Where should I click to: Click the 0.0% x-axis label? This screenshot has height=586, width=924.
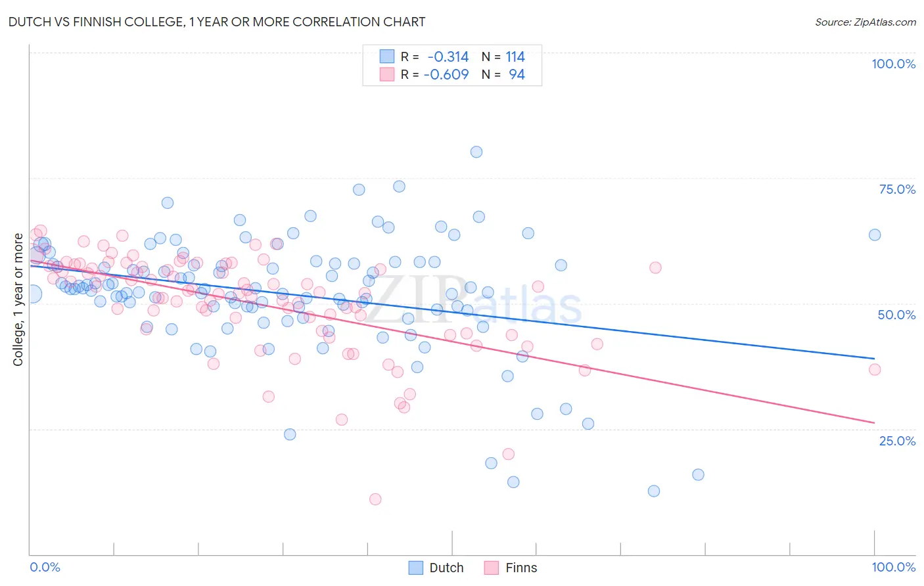click(x=45, y=567)
